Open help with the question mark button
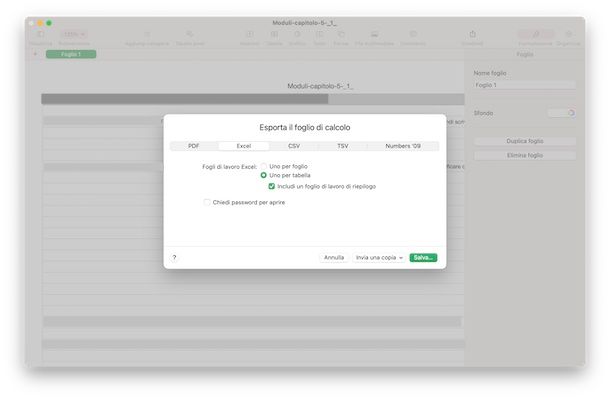 (174, 257)
